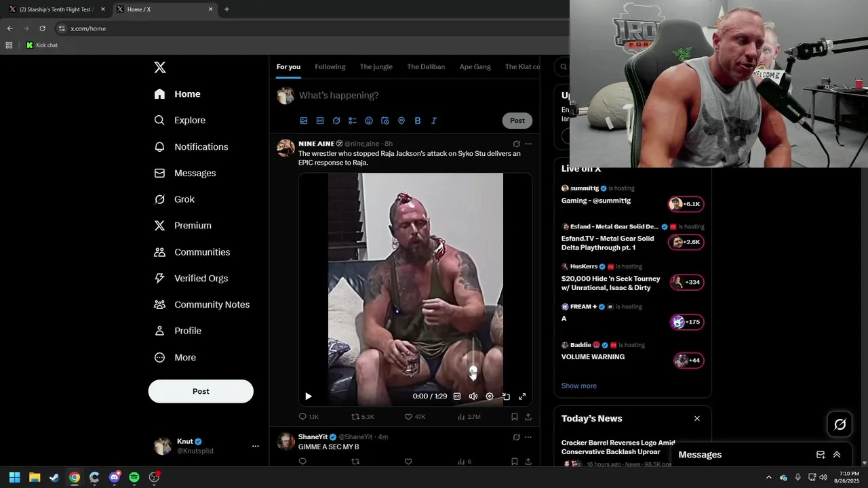Adjust the video volume slider handle
The image size is (868, 488).
[473, 370]
